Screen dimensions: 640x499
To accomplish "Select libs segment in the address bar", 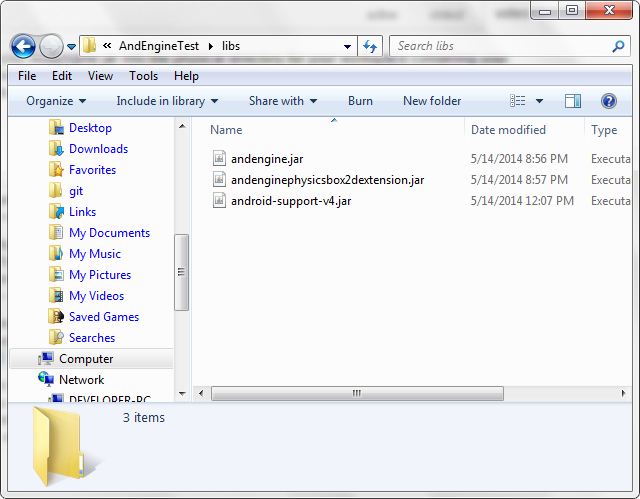I will [x=231, y=46].
